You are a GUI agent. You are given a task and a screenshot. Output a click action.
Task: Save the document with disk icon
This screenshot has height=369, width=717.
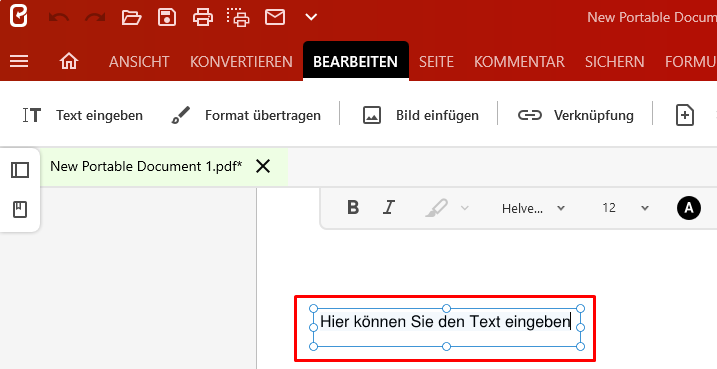point(167,17)
